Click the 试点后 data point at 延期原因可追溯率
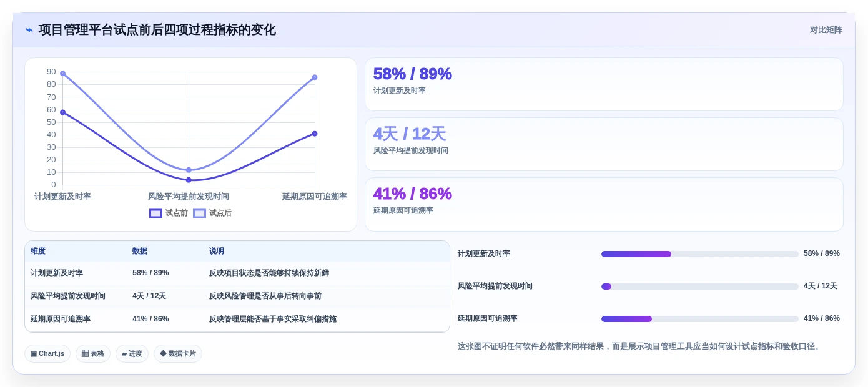 tap(315, 77)
